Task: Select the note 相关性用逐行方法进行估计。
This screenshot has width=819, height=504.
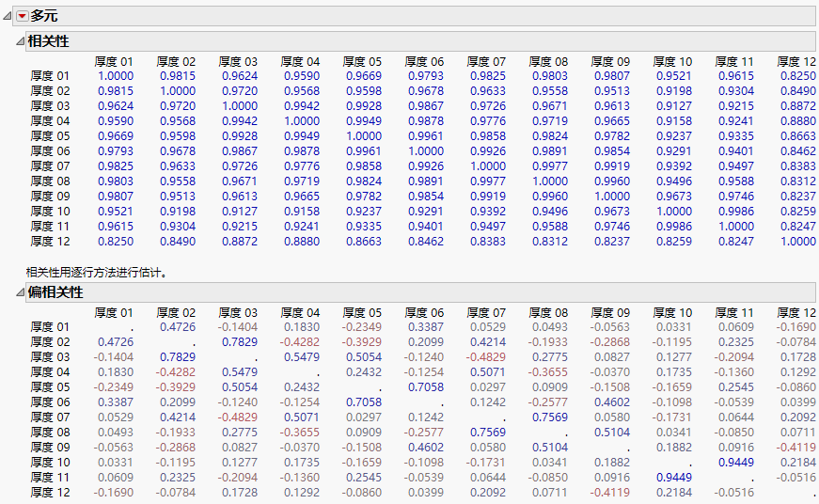Action: 97,273
